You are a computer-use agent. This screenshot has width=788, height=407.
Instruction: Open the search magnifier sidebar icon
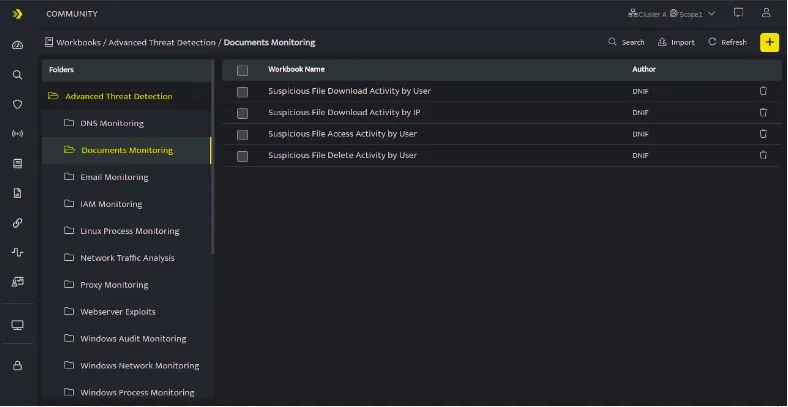tap(17, 75)
